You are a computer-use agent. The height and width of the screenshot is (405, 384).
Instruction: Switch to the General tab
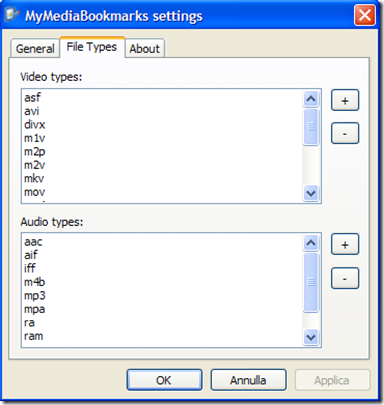pyautogui.click(x=35, y=49)
